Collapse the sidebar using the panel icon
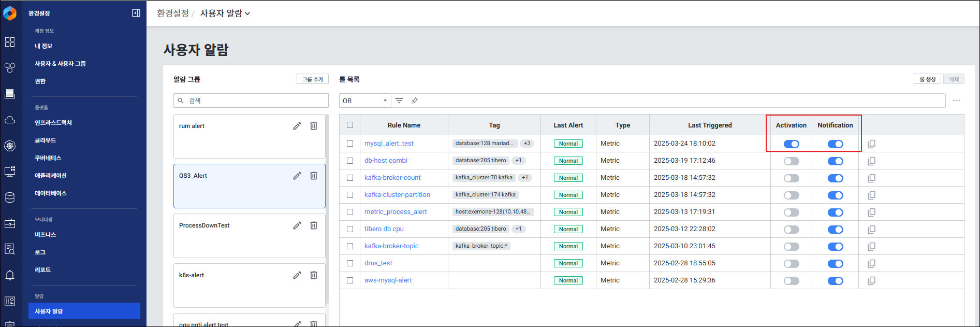This screenshot has height=327, width=980. (x=136, y=13)
